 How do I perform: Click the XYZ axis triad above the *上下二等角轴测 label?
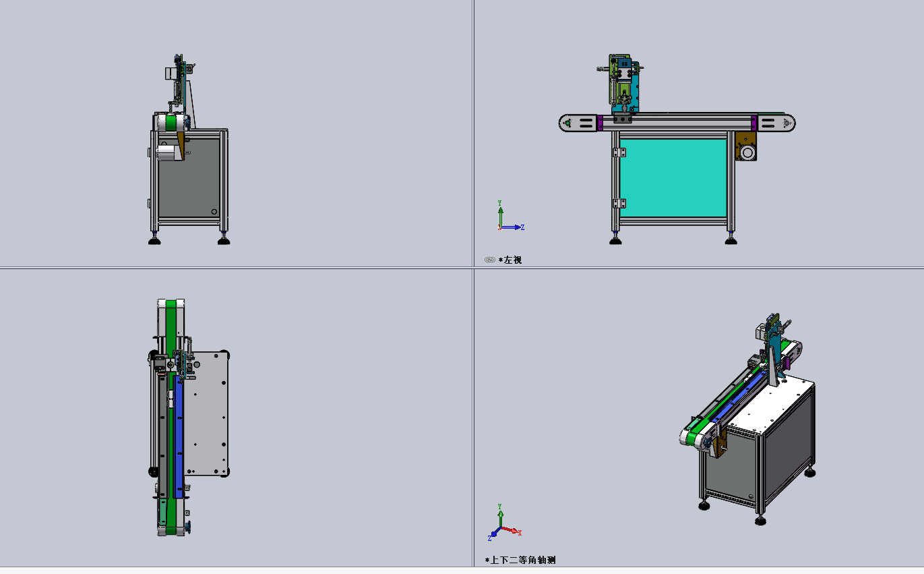(505, 522)
